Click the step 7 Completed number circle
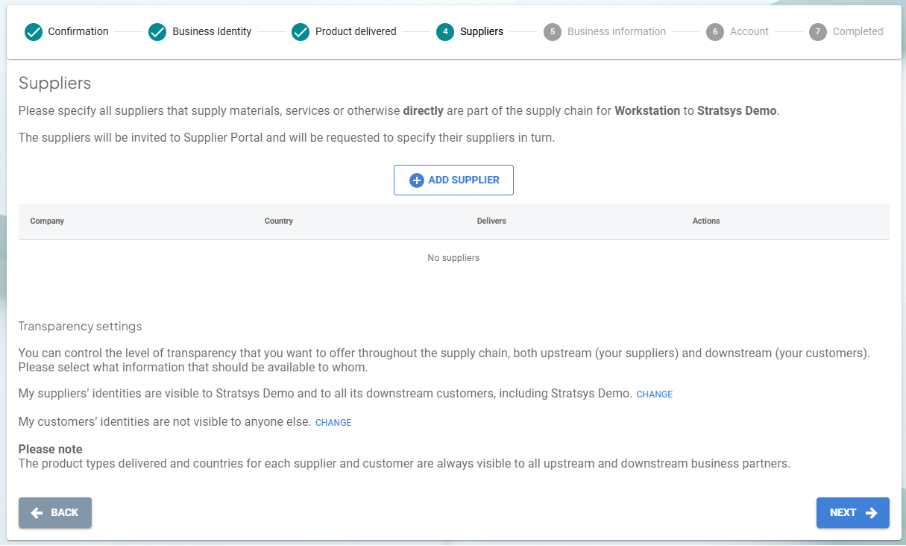906x546 pixels. [x=818, y=32]
